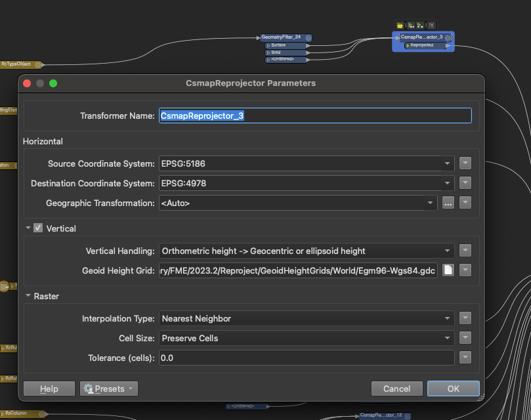This screenshot has height=420, width=531.
Task: Open the Cell Size options menu arrow
Action: click(465, 338)
